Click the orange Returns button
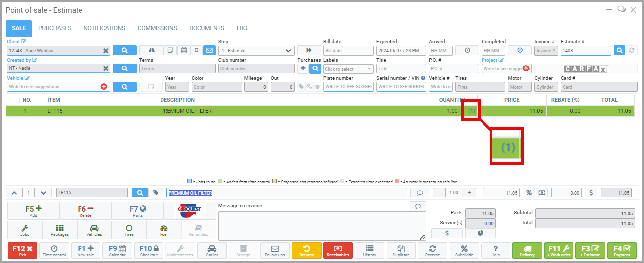 (x=306, y=250)
